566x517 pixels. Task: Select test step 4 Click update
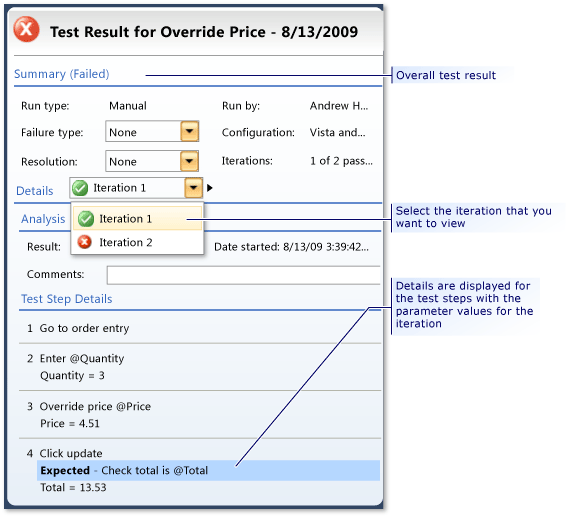(65, 453)
